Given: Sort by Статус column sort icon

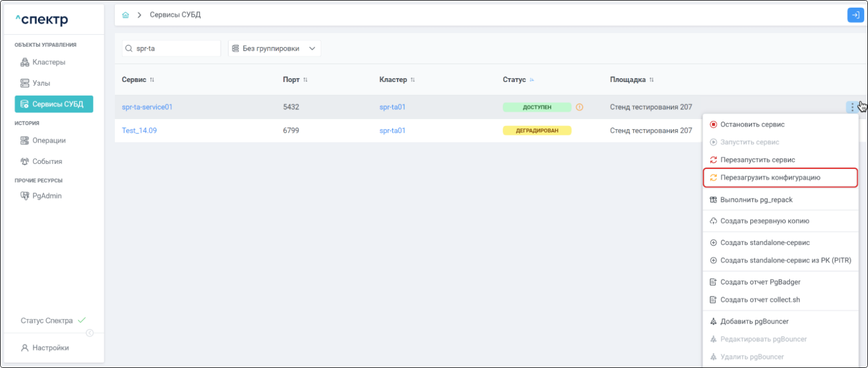Looking at the screenshot, I should click(x=532, y=80).
